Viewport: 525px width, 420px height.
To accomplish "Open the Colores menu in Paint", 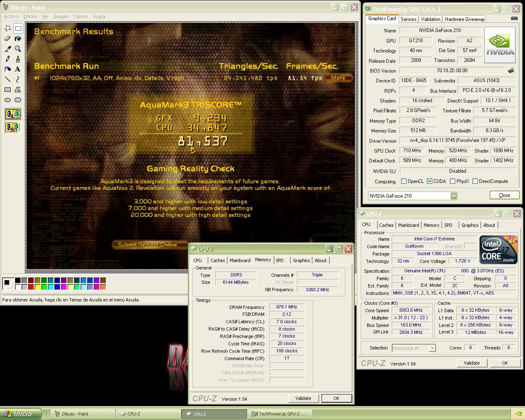I will click(x=80, y=16).
